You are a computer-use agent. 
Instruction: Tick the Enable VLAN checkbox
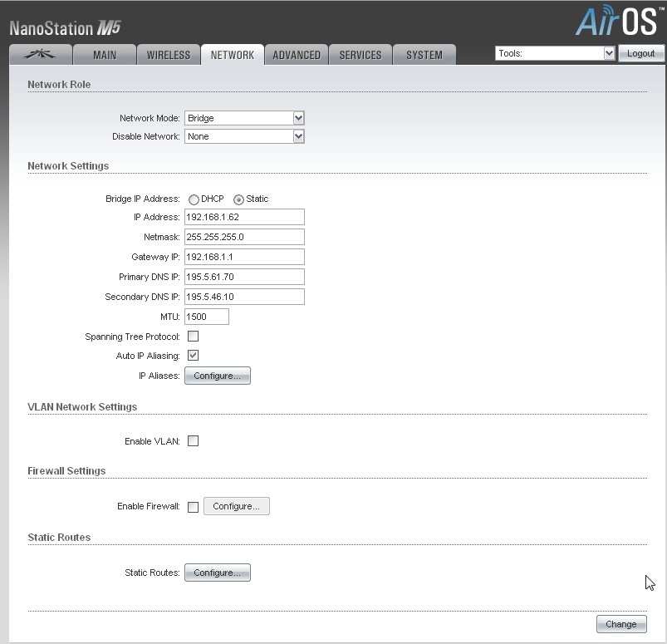click(193, 441)
